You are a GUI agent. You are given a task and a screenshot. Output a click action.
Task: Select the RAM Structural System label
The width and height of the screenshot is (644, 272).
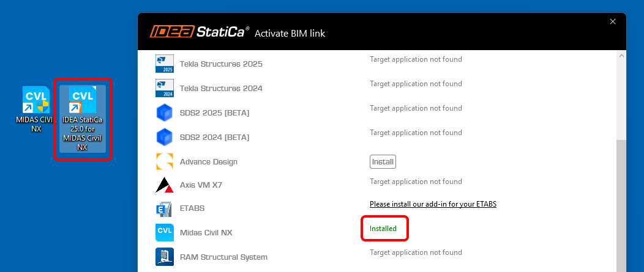tap(223, 257)
